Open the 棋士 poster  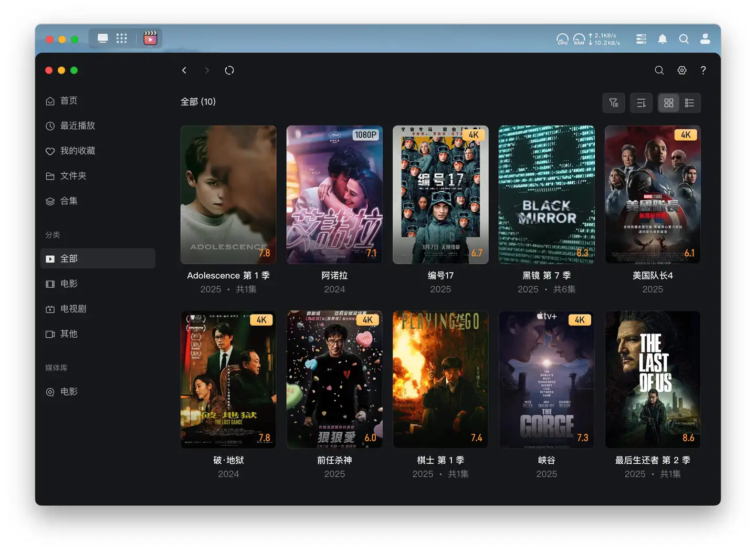tap(440, 379)
